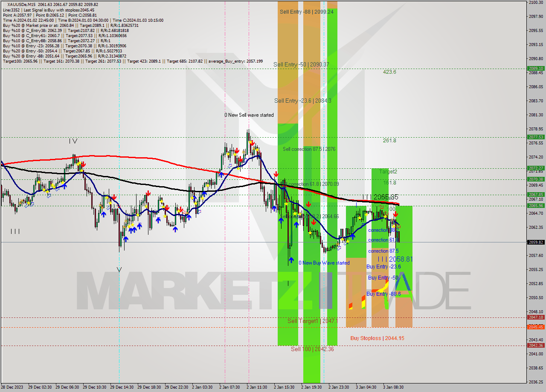546x392 pixels.
Task: Click the green 2077.53 price tag
Action: coord(535,137)
